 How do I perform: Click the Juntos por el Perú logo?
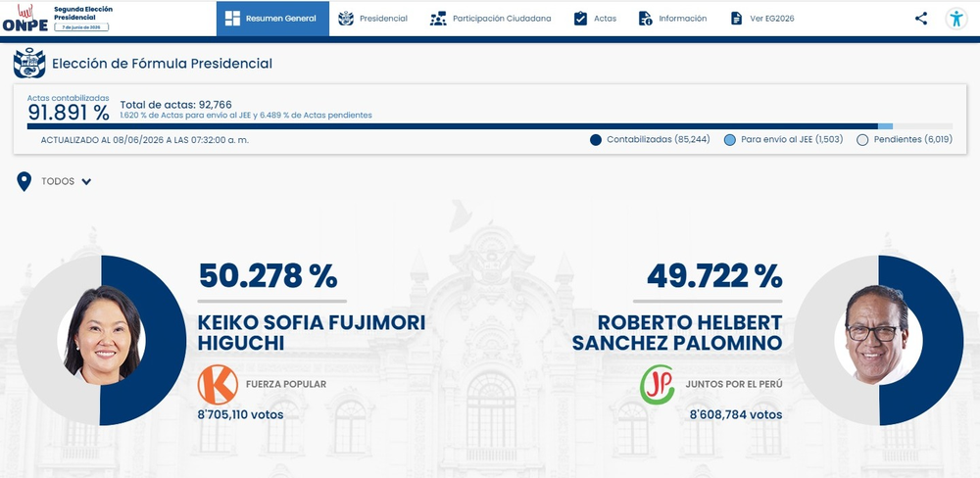657,384
